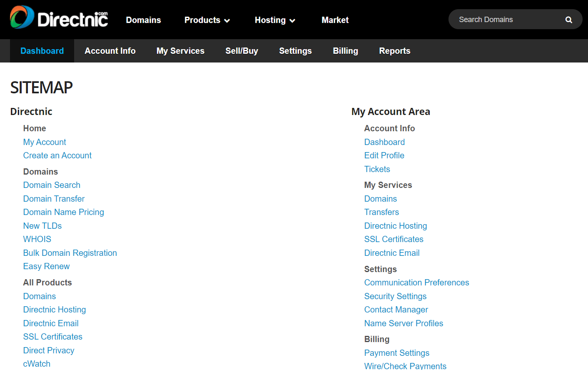Select the All Products subheading
This screenshot has width=588, height=370.
click(x=47, y=282)
